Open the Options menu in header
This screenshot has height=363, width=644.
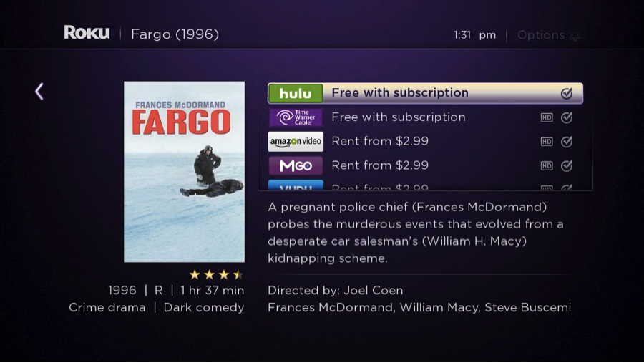coord(549,35)
